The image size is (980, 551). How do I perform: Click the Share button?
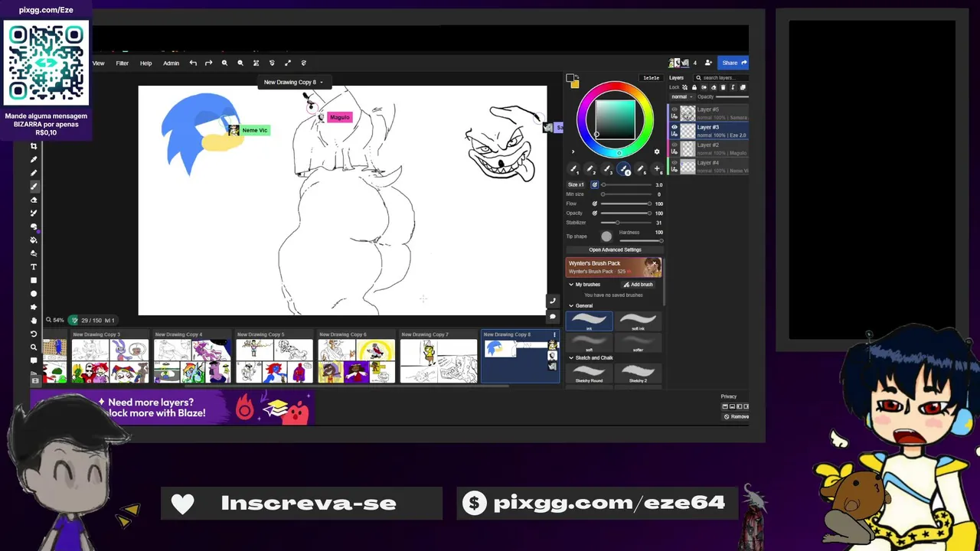733,63
